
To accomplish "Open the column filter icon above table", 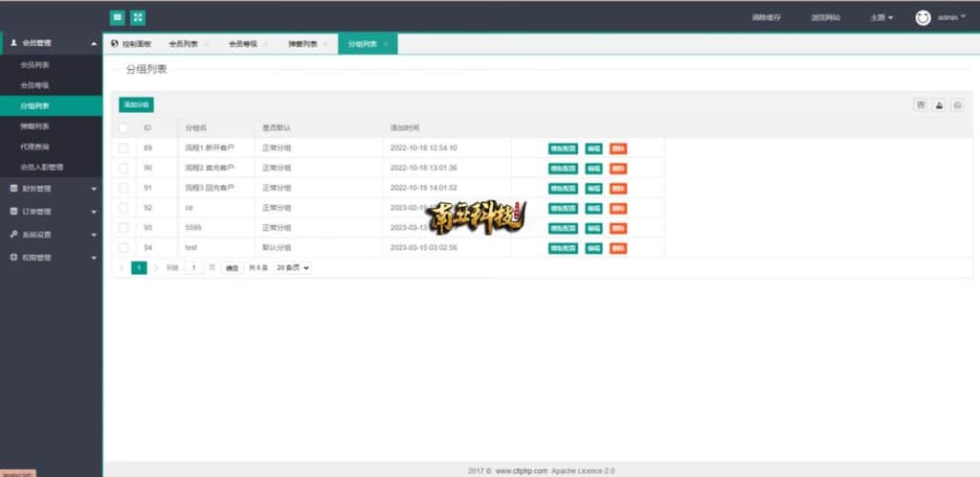I will pos(920,105).
